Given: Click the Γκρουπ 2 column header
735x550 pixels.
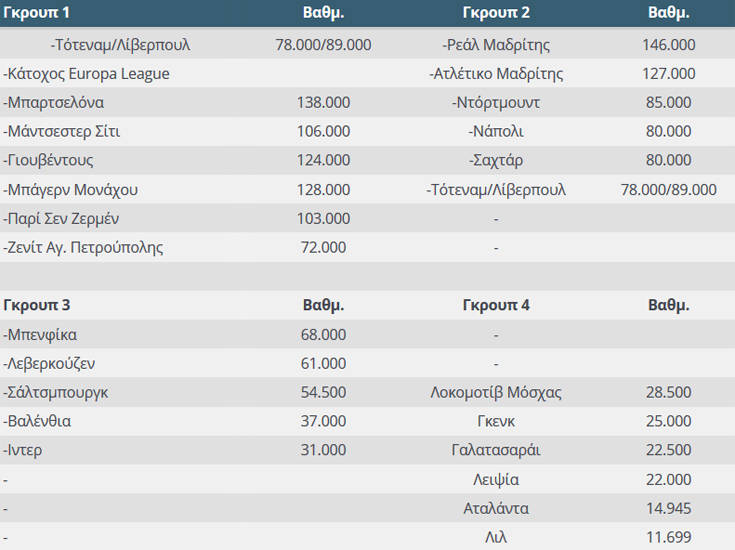Looking at the screenshot, I should coord(496,13).
